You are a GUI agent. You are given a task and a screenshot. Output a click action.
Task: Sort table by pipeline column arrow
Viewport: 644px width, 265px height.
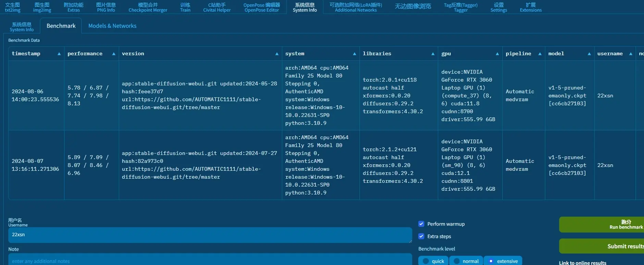[x=540, y=54]
